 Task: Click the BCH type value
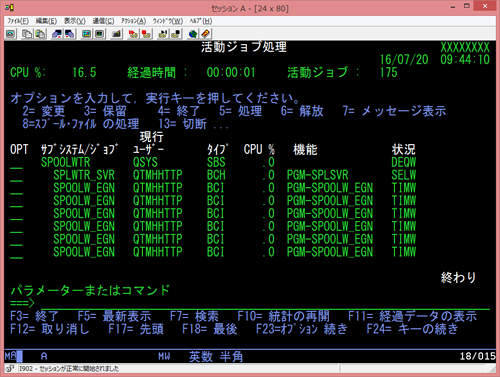216,175
